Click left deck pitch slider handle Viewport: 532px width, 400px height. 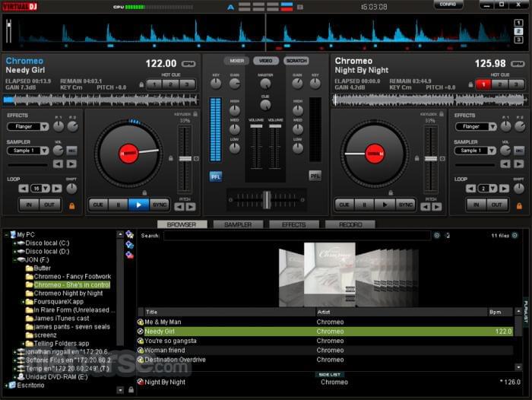pos(185,159)
